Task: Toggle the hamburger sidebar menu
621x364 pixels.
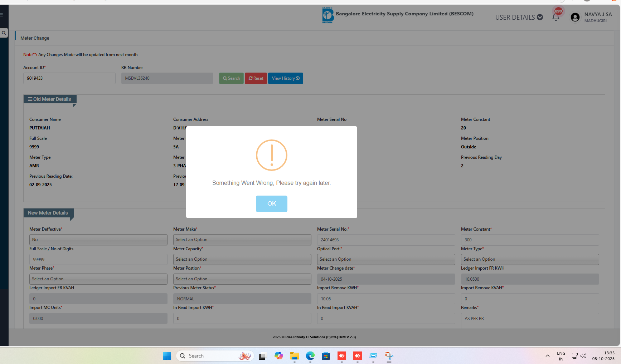Action: 2,15
